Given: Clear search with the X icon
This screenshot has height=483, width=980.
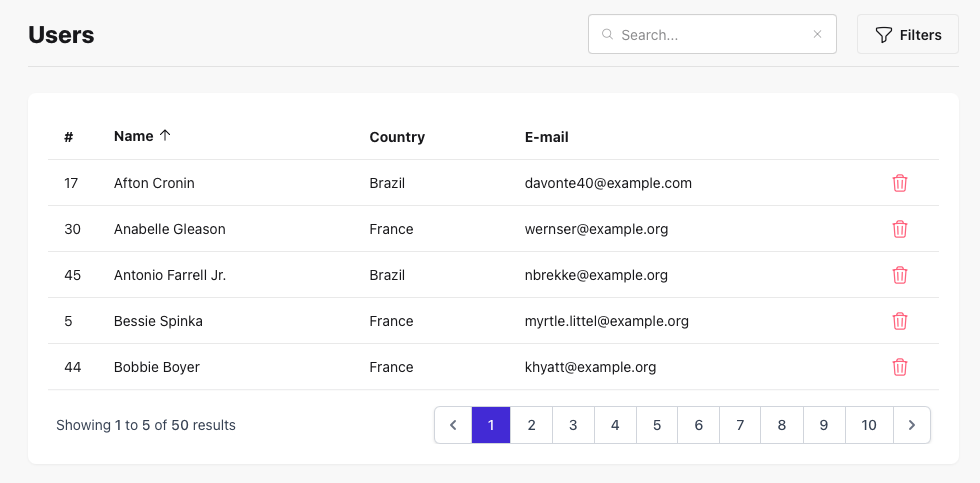Looking at the screenshot, I should tap(817, 34).
